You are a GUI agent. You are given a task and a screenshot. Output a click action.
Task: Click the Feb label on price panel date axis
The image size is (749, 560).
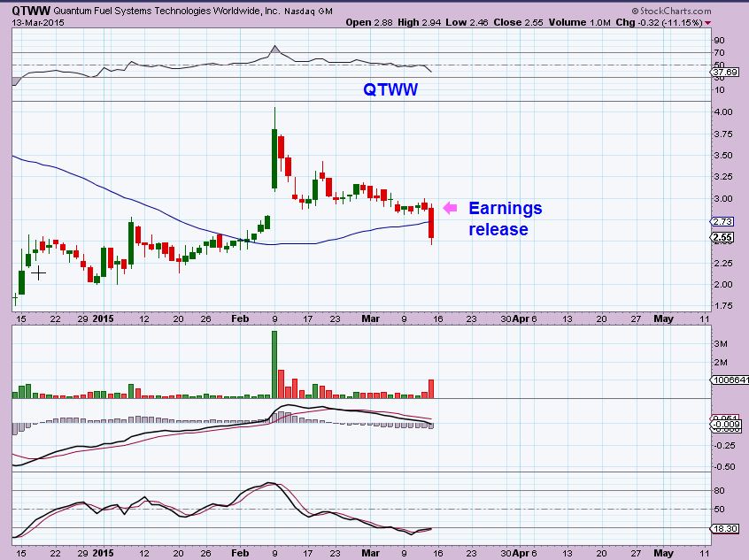point(240,318)
